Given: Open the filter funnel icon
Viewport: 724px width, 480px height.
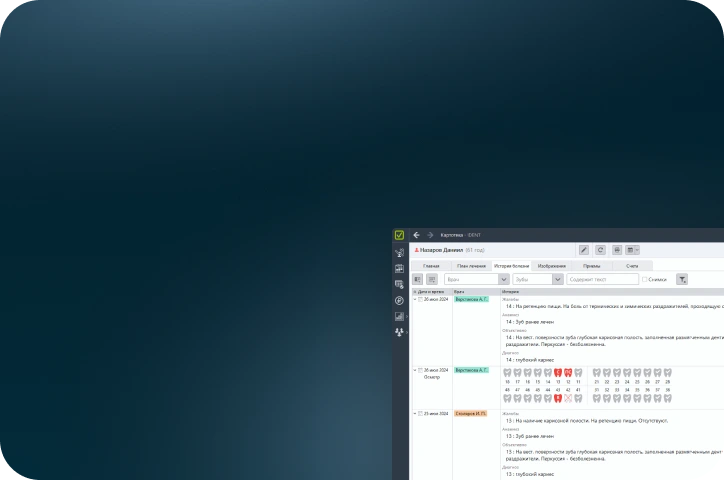Looking at the screenshot, I should 682,280.
